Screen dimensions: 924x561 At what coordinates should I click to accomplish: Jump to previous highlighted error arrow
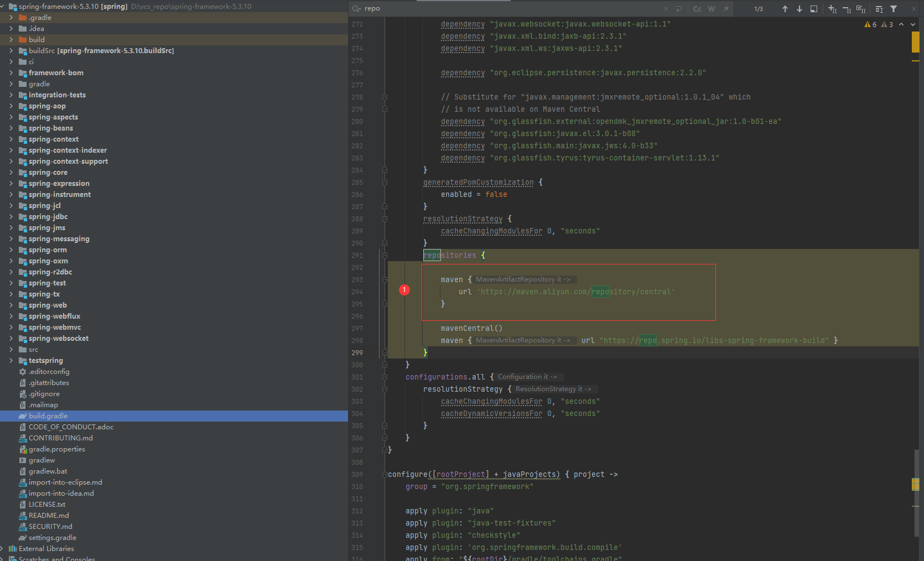(901, 24)
